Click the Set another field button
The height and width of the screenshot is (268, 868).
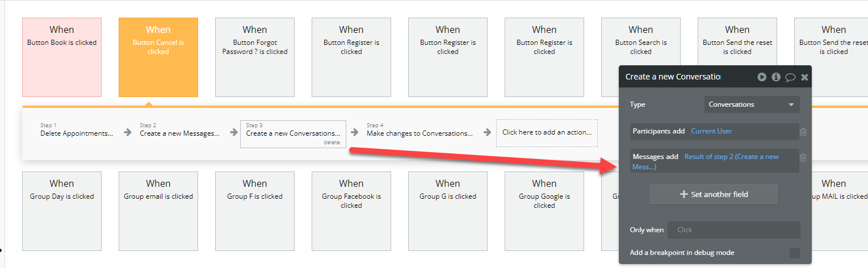coord(714,194)
